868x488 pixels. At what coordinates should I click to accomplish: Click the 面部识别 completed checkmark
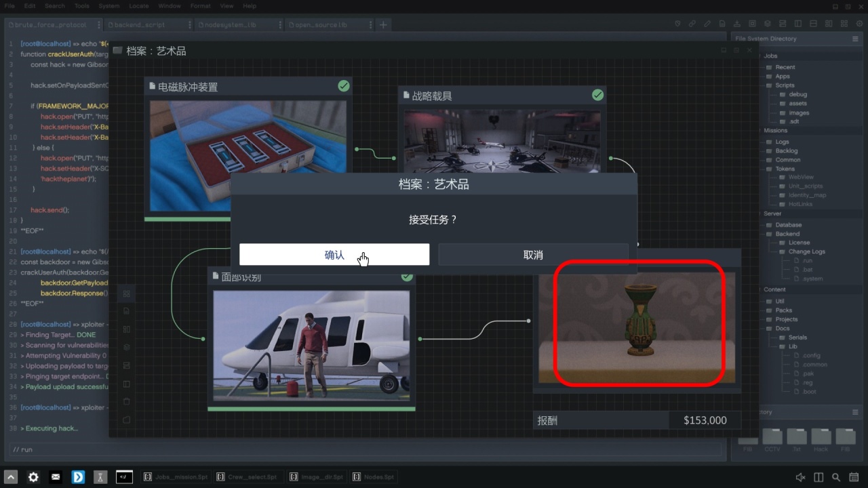tap(407, 276)
